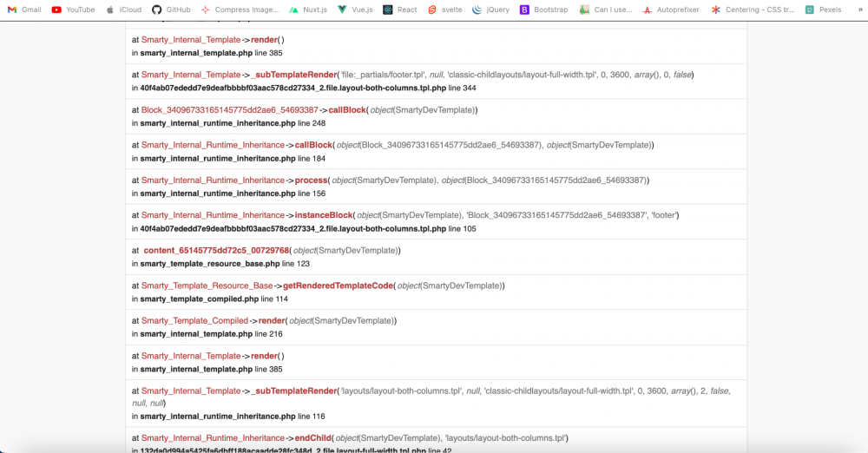Show more bookmarks via overflow chevron
This screenshot has height=453, width=868.
point(859,10)
